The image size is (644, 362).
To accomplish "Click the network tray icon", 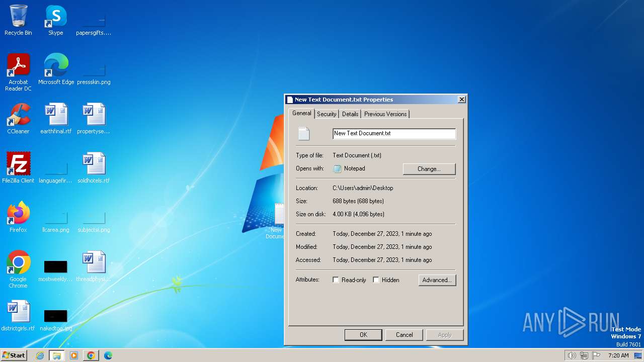I will tap(584, 355).
